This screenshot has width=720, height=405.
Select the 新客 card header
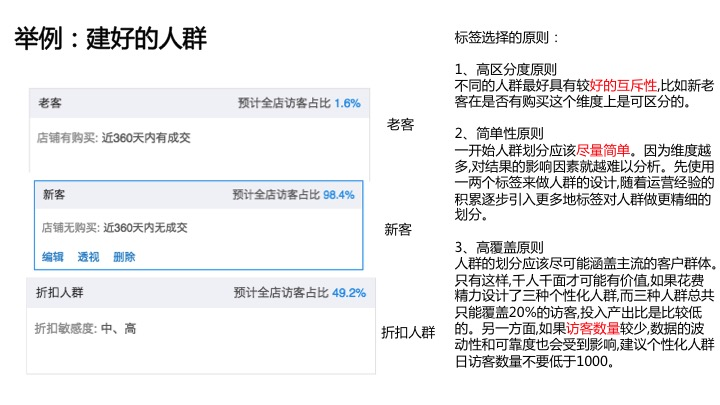(199, 195)
